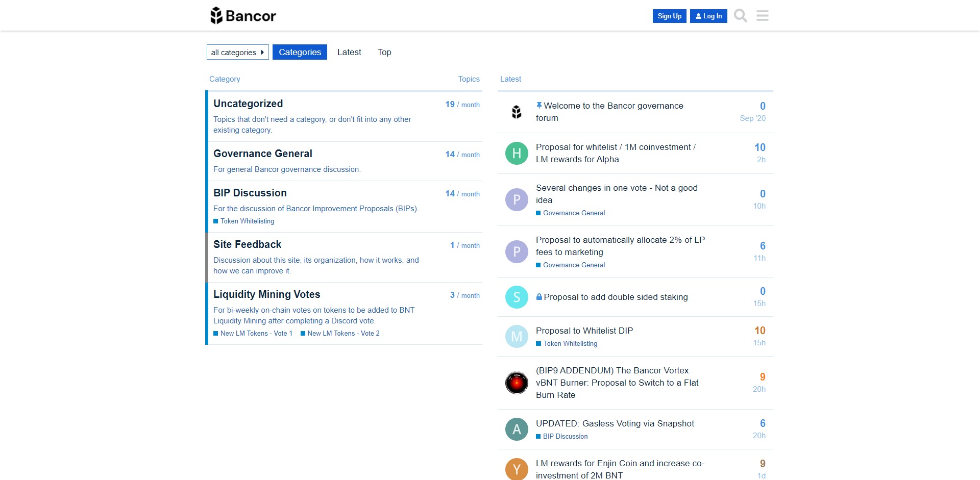Click the 3 / month count for Liquidity Mining

click(x=465, y=295)
